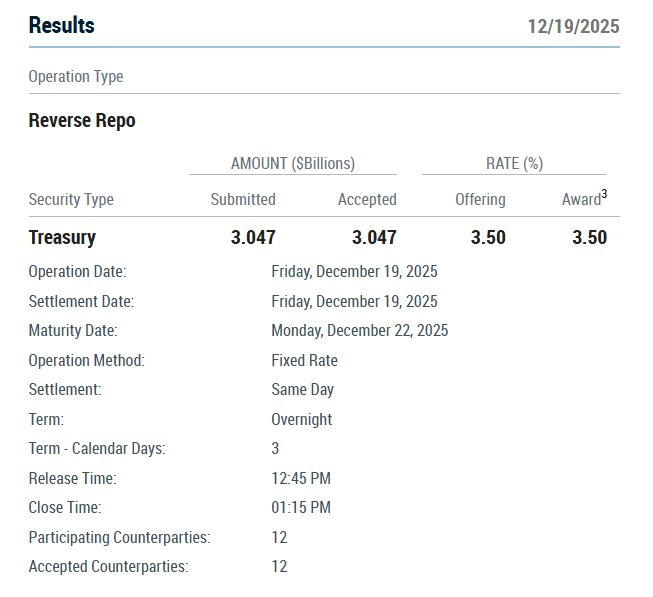This screenshot has width=653, height=597.
Task: Select the 12/19/2025 date in the header
Action: coord(573,26)
